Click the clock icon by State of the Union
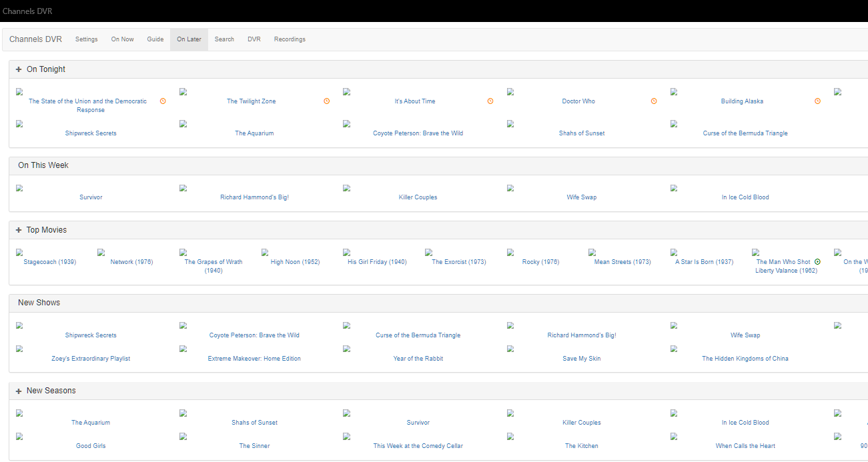This screenshot has height=462, width=868. 163,101
